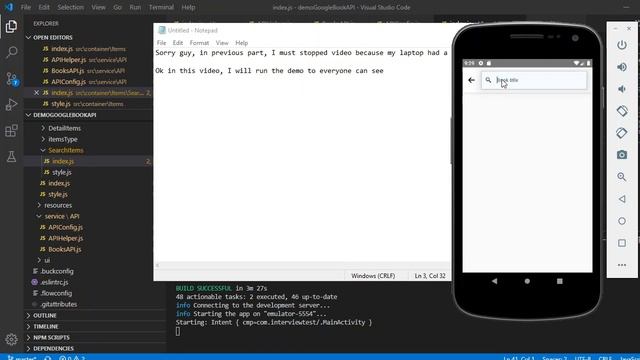Click the emulator power button
Image resolution: width=640 pixels, height=360 pixels.
[622, 45]
